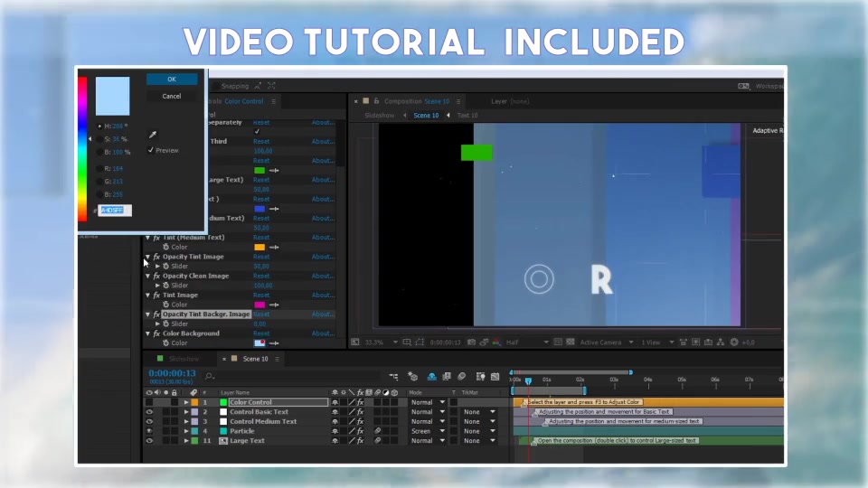Enable frame blending icon in timeline

447,376
